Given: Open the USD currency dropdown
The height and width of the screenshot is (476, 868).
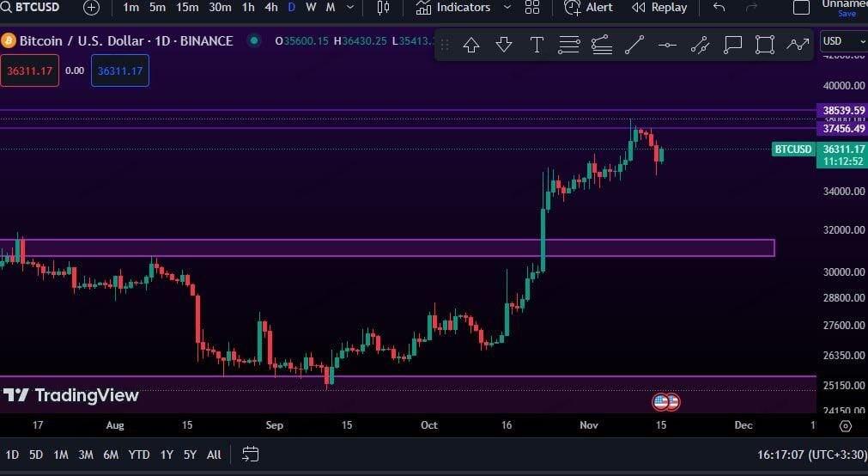Looking at the screenshot, I should tap(844, 41).
